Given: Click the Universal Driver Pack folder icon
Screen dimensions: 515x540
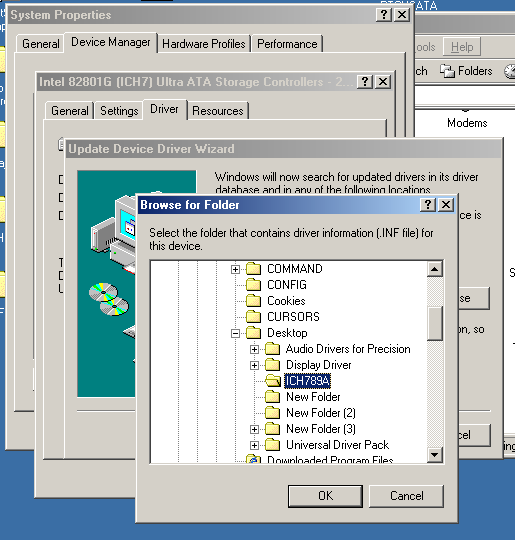Looking at the screenshot, I should pos(273,445).
